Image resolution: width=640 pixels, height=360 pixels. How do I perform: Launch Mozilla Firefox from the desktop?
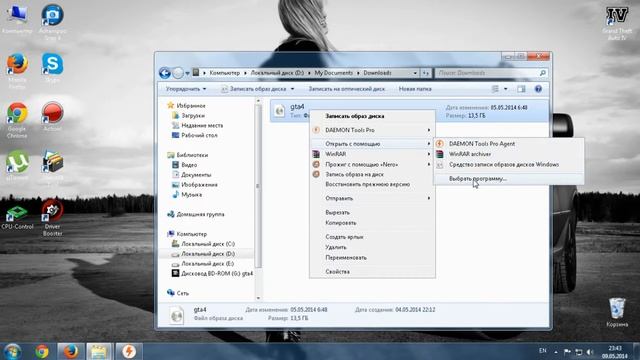pos(17,71)
